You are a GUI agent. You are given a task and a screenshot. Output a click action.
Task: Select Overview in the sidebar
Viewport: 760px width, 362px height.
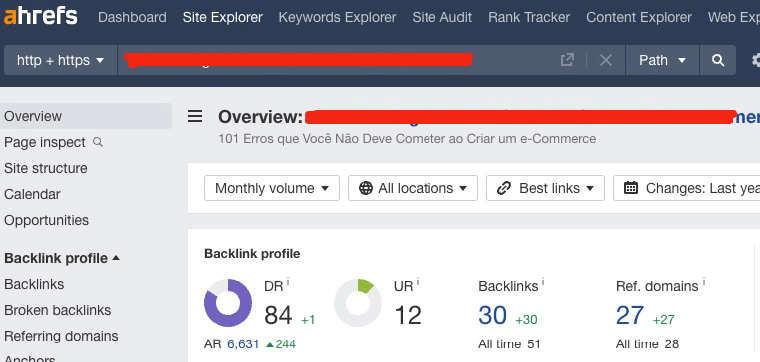point(86,116)
